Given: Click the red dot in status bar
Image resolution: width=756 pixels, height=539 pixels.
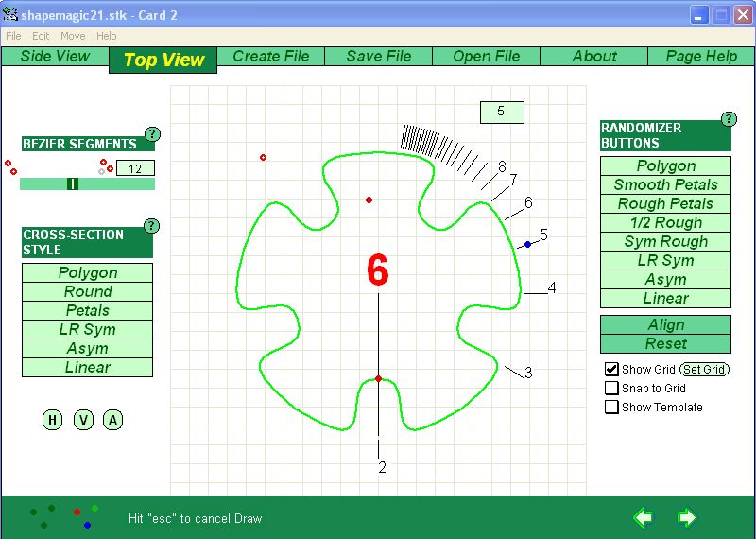Looking at the screenshot, I should point(77,512).
